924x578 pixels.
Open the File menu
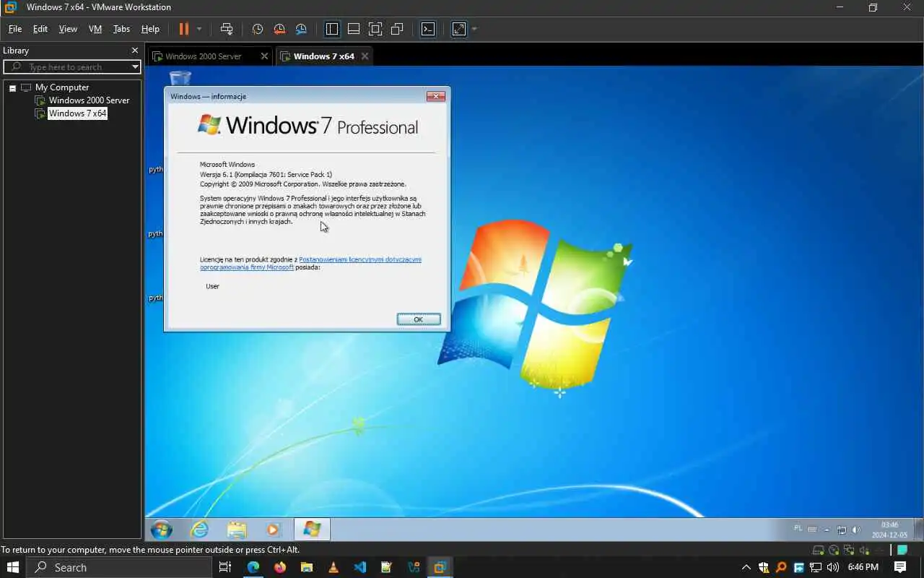point(15,29)
